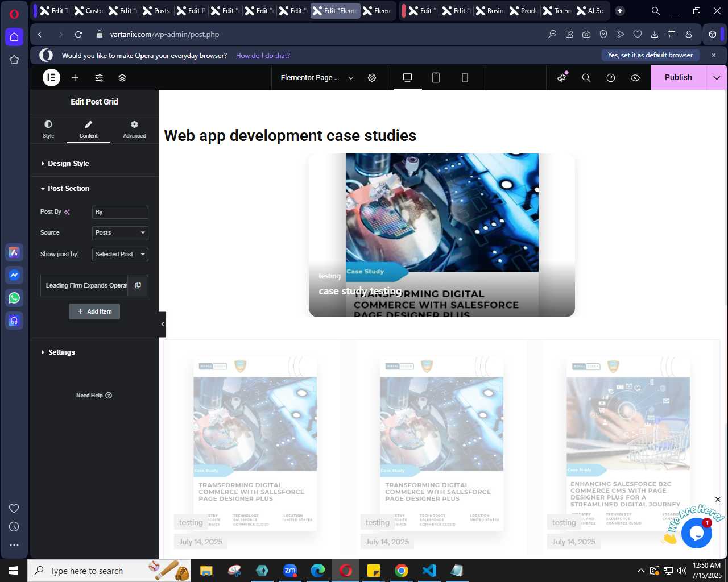
Task: Switch to mobile device view
Action: (465, 78)
